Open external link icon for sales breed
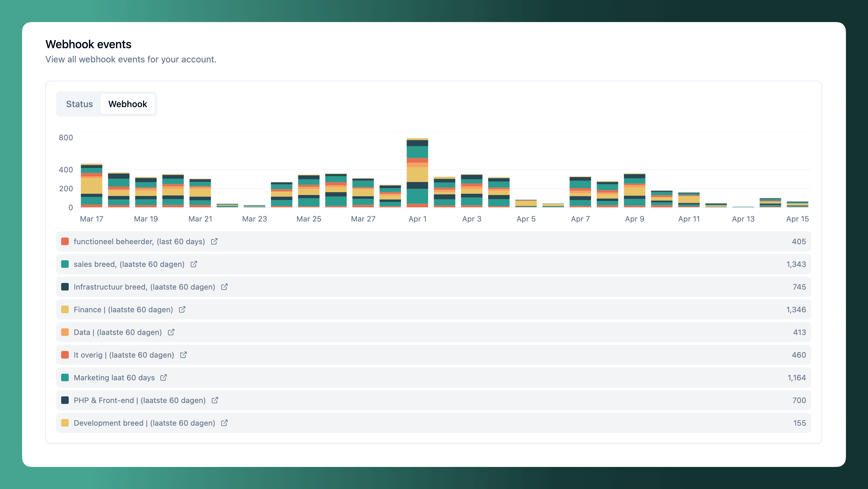The height and width of the screenshot is (489, 868). (x=194, y=264)
